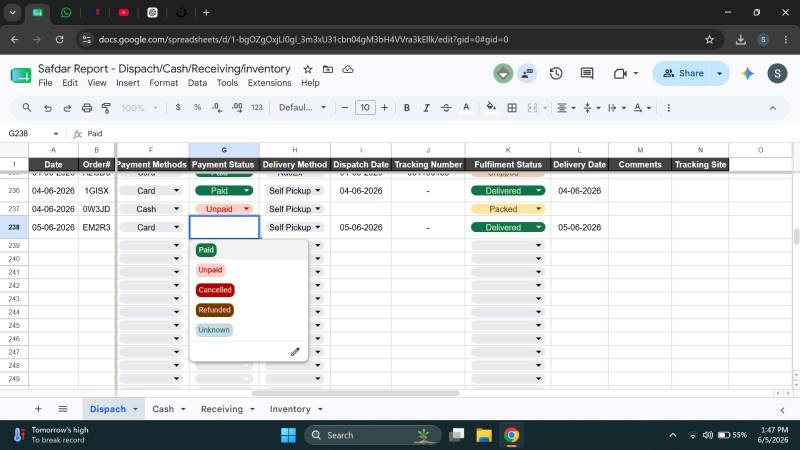Expand the font family Default dropdown
The width and height of the screenshot is (800, 450).
(x=302, y=108)
